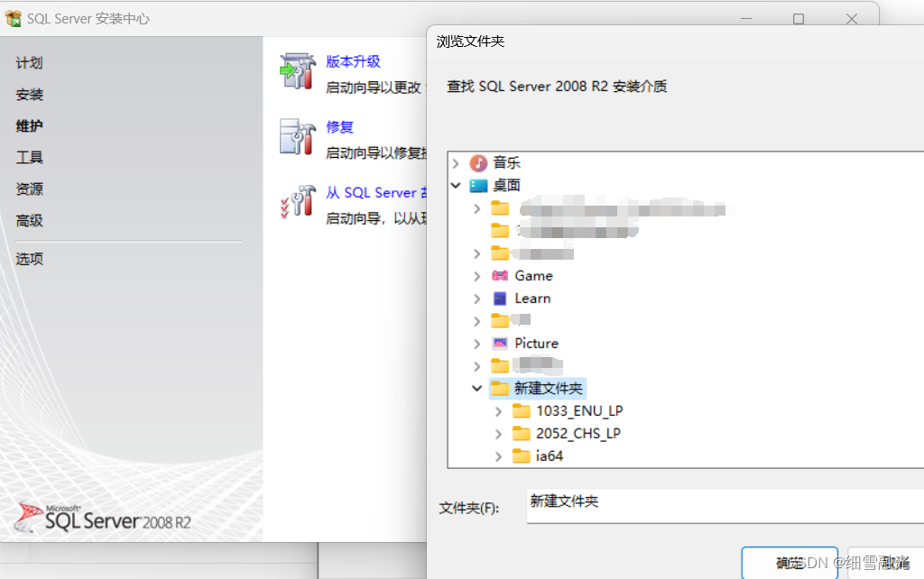Click the 修复 repair wrench icon
The width and height of the screenshot is (924, 579).
(x=298, y=136)
